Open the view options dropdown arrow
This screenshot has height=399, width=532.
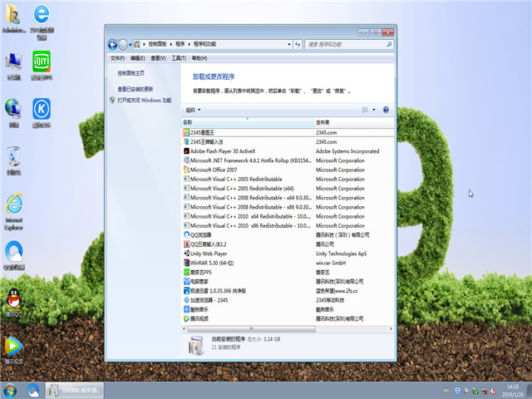point(374,110)
